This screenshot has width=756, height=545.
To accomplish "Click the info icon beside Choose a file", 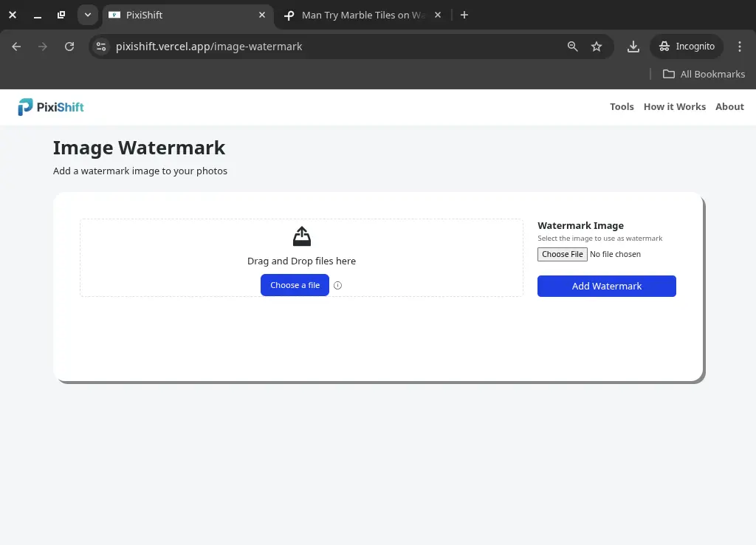I will (x=337, y=285).
